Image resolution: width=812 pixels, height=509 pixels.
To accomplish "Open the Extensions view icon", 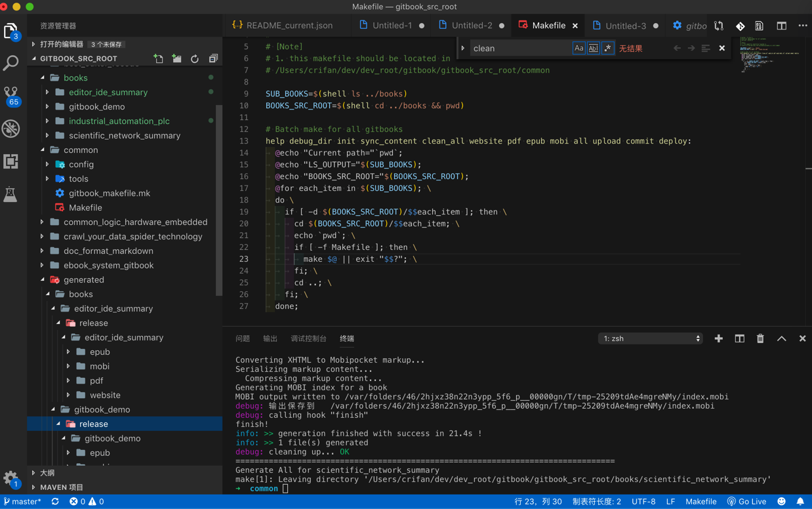I will 11,161.
